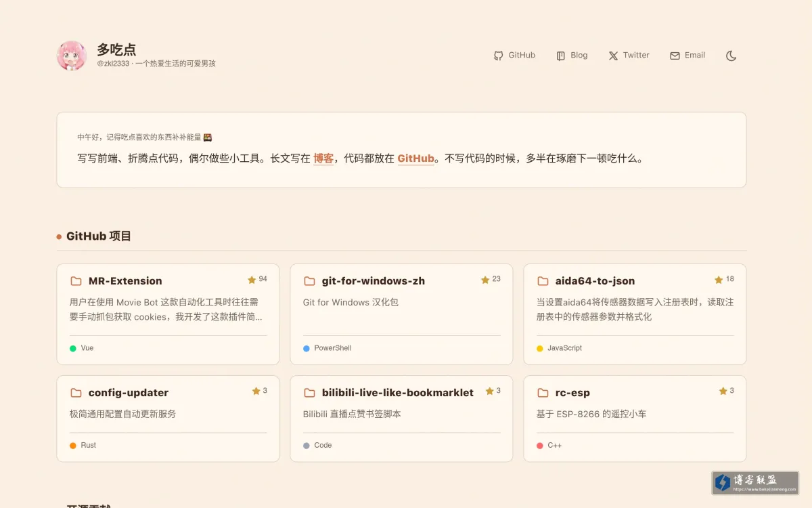Viewport: 812px width, 508px height.
Task: Click the star icon on config-updater card
Action: [256, 391]
